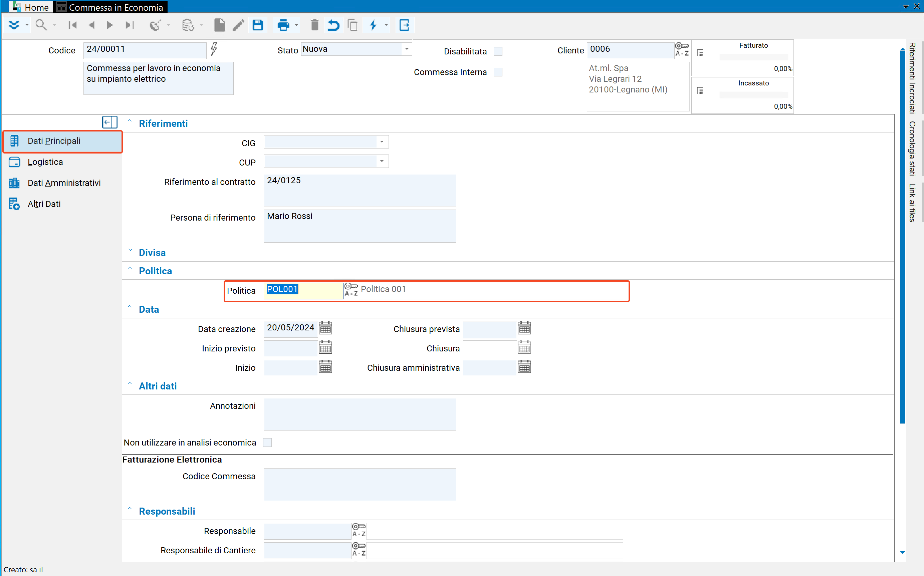
Task: Open Dati Principali section
Action: tap(63, 141)
